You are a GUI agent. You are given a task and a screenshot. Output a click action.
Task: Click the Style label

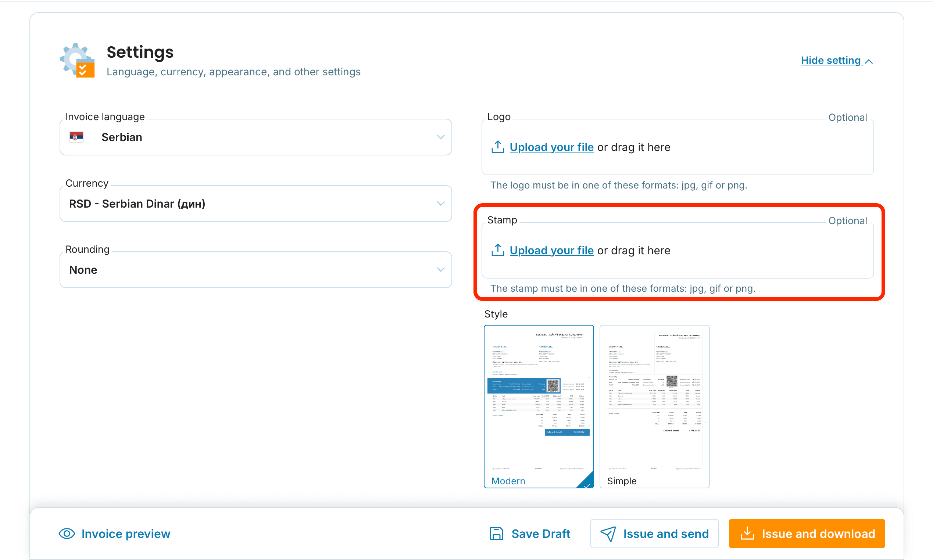coord(496,314)
